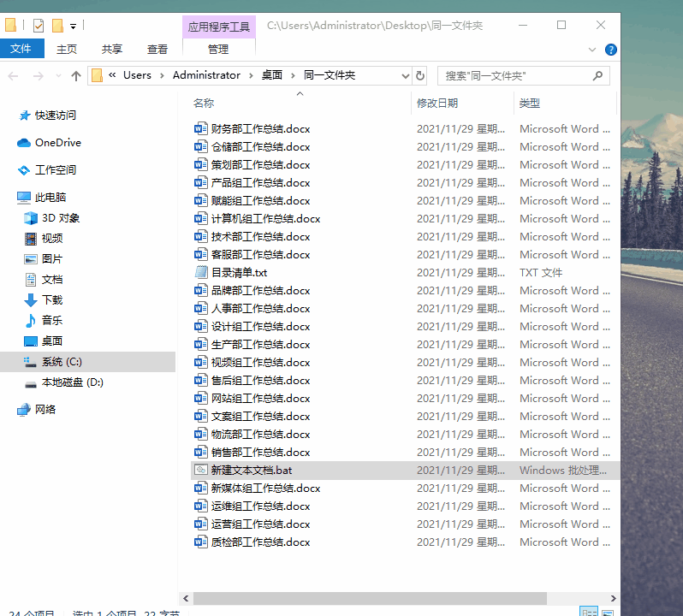Click Users in the address bar path
This screenshot has width=683, height=616.
137,75
